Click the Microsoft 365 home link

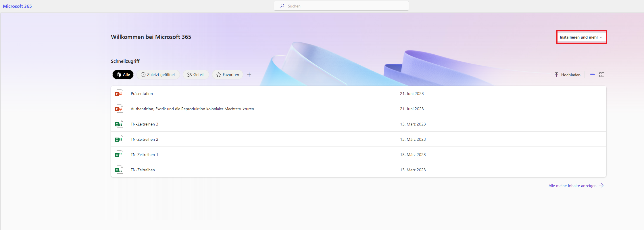point(17,6)
